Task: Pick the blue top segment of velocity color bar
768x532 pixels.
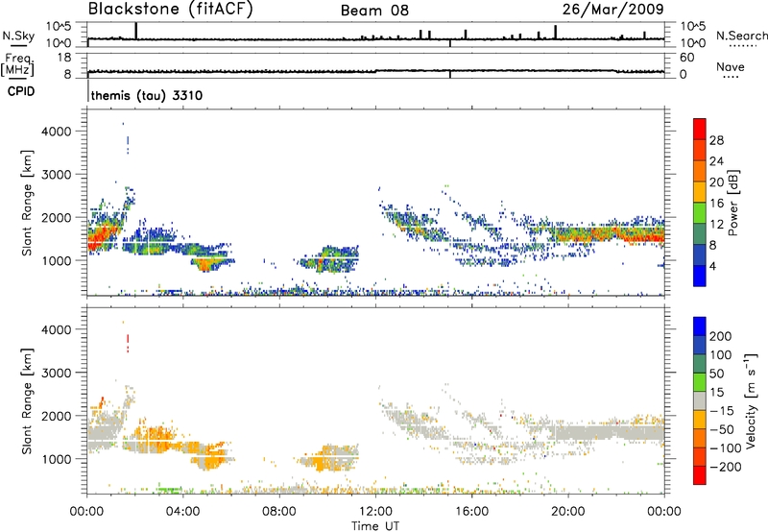Action: point(700,326)
